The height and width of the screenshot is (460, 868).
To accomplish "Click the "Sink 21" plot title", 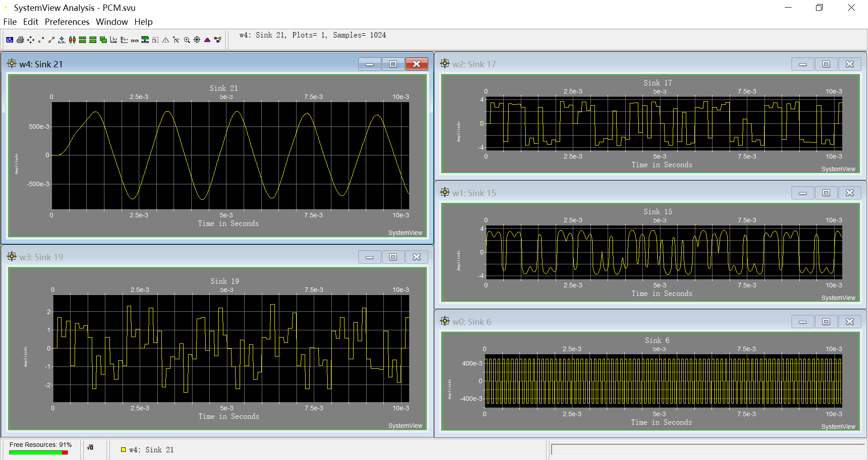I will (223, 88).
